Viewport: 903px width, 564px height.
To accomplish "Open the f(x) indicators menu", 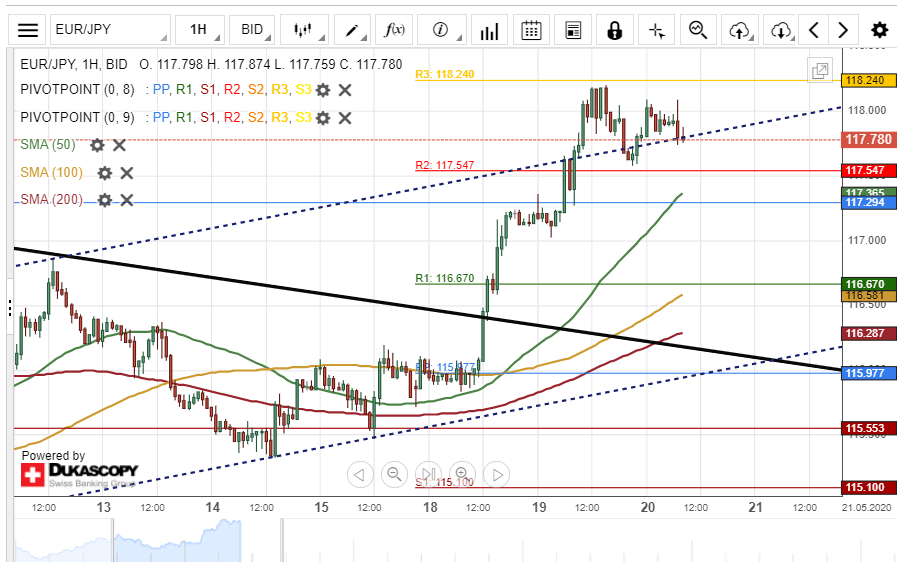I will click(394, 30).
